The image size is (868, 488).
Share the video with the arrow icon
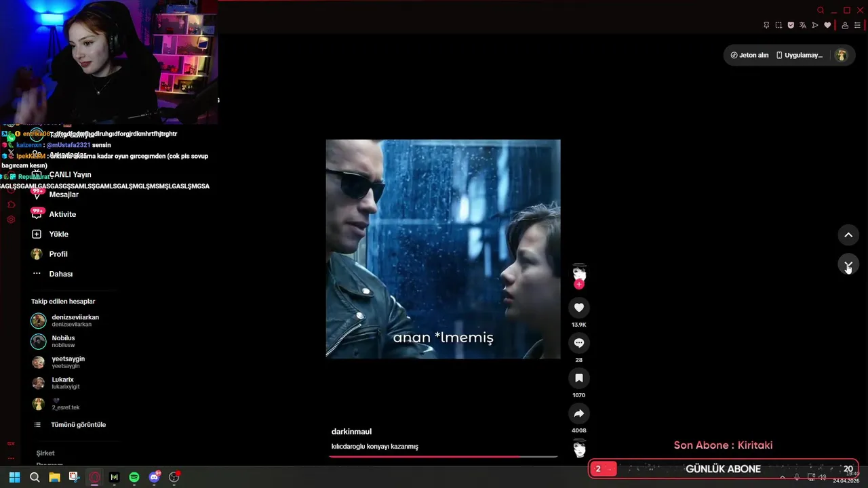pos(578,413)
